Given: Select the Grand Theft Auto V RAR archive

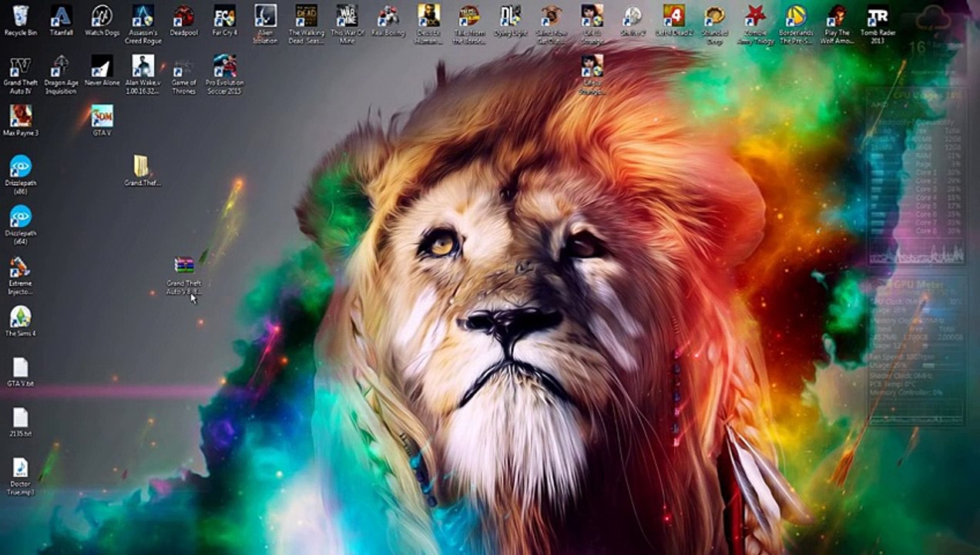Looking at the screenshot, I should click(183, 267).
